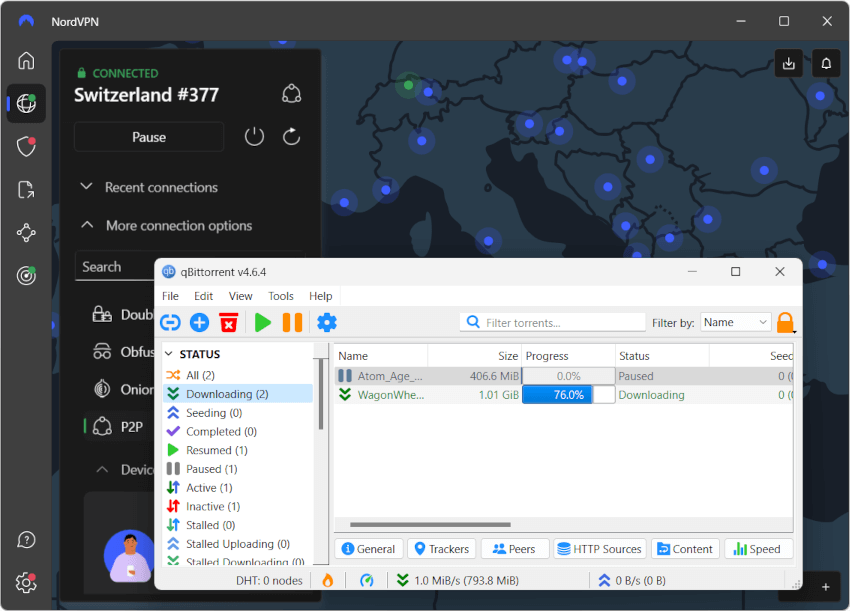850x611 pixels.
Task: Collapse the Devices section chevron
Action: point(102,469)
